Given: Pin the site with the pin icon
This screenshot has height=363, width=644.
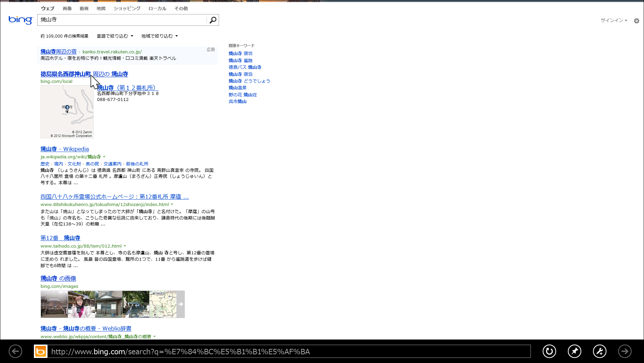Looking at the screenshot, I should click(x=574, y=351).
